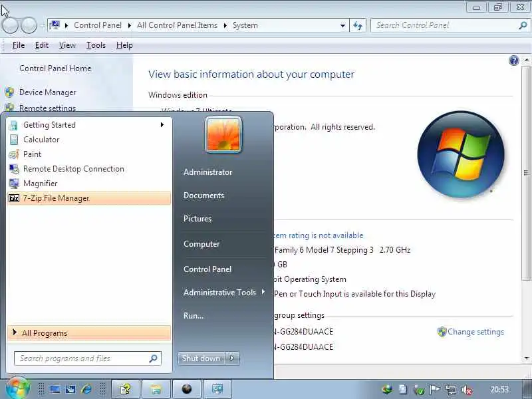Click the address bar refresh icon

coord(358,25)
